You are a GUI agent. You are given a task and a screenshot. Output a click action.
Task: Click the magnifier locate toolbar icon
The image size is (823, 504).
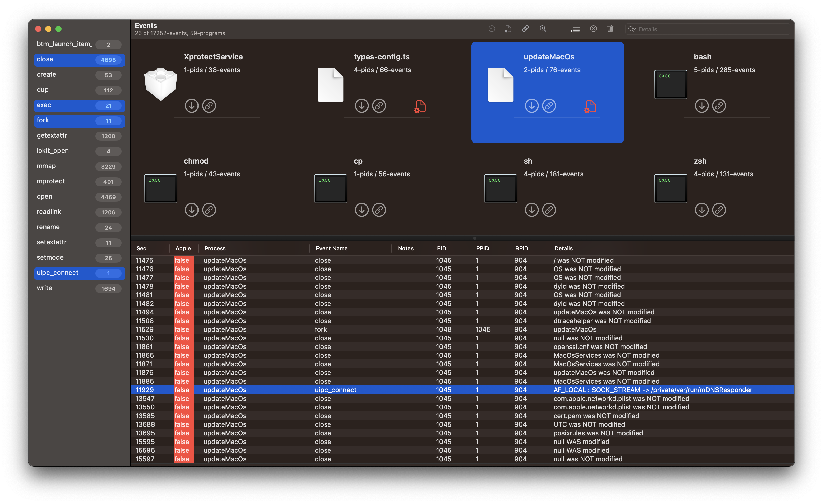pyautogui.click(x=543, y=29)
